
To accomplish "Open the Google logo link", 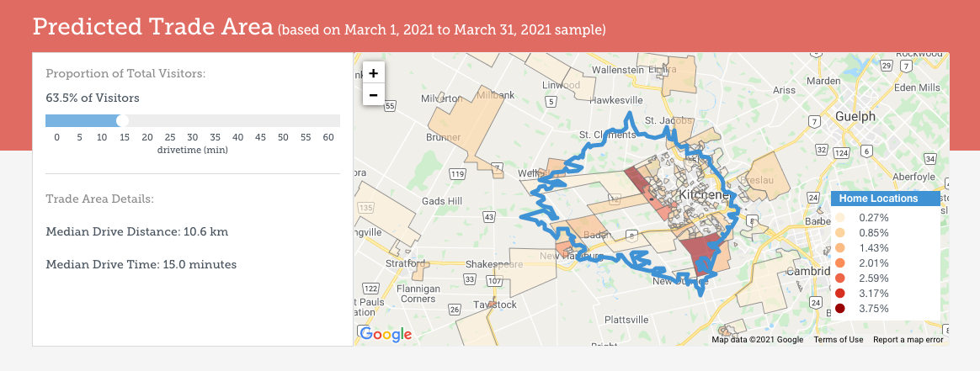I will [386, 334].
